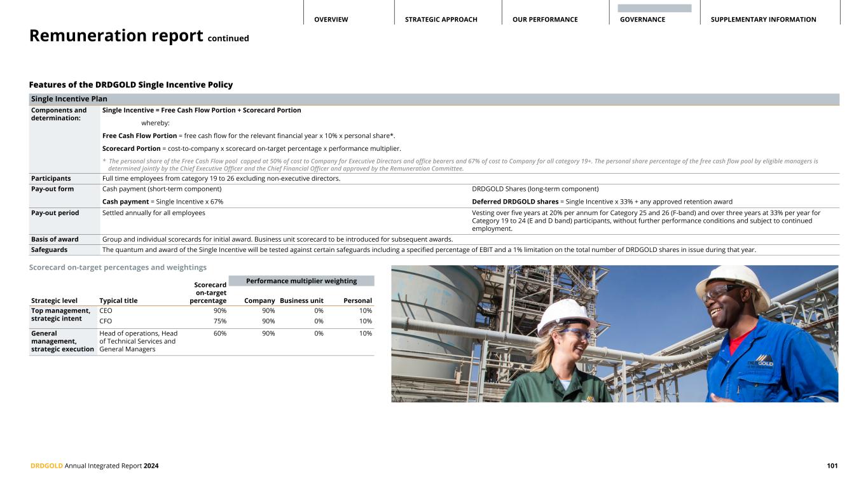The height and width of the screenshot is (488, 868).
Task: Click the 'Safeguards' row label
Action: 50,249
